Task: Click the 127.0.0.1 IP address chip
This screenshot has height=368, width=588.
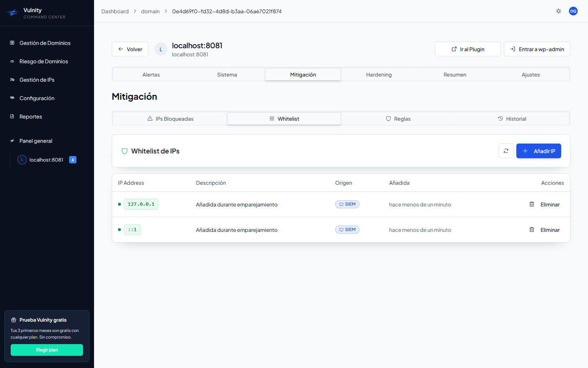Action: (x=141, y=204)
